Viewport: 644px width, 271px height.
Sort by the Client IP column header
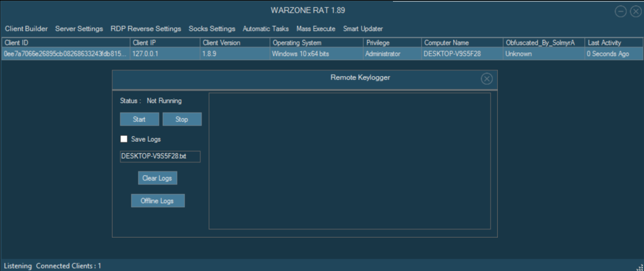click(165, 43)
